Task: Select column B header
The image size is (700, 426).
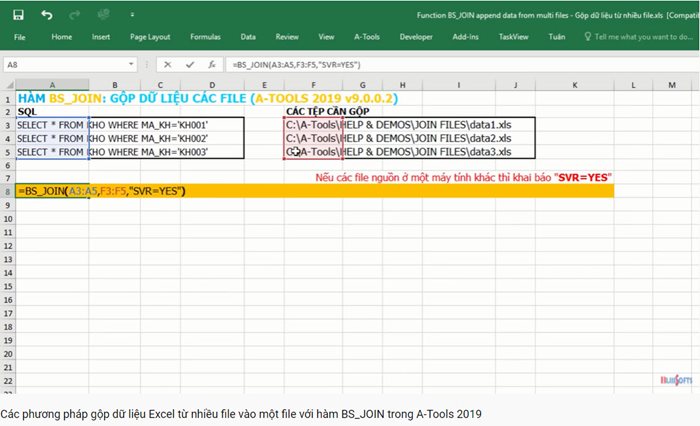Action: (x=115, y=85)
